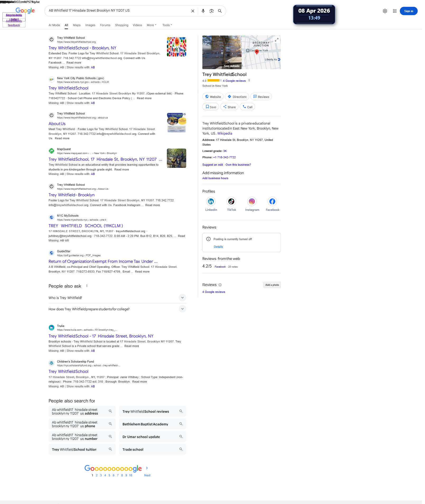This screenshot has height=504, width=425.
Task: Open the TikTok profile icon
Action: coord(231,201)
